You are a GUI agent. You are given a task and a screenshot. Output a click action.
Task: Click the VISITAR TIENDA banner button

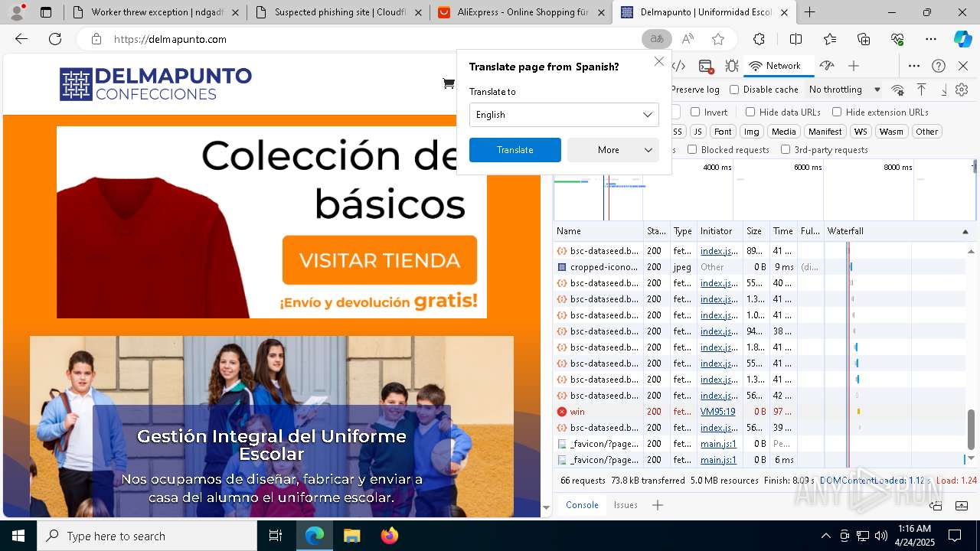(380, 260)
